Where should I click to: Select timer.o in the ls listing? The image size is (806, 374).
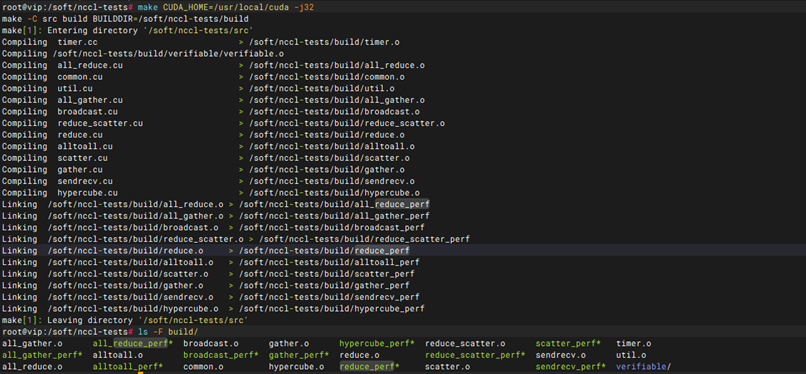coord(634,344)
